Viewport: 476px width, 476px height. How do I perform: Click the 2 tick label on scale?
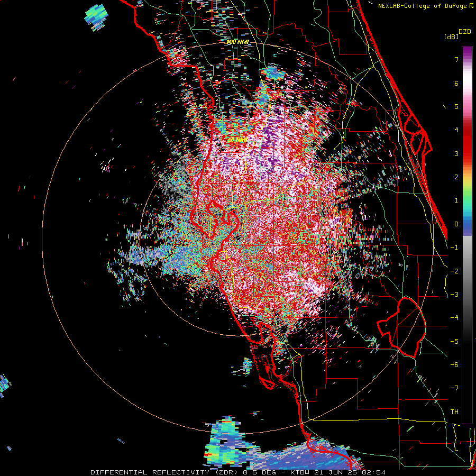point(456,177)
